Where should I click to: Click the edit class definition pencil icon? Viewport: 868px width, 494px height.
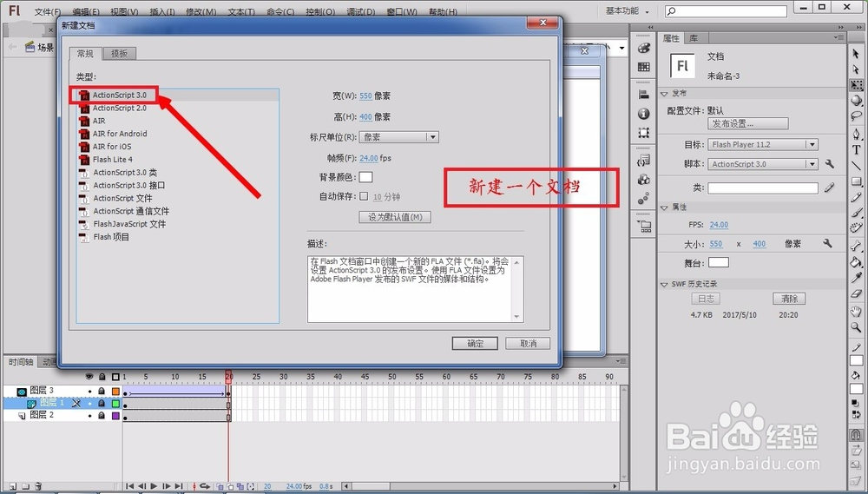829,188
